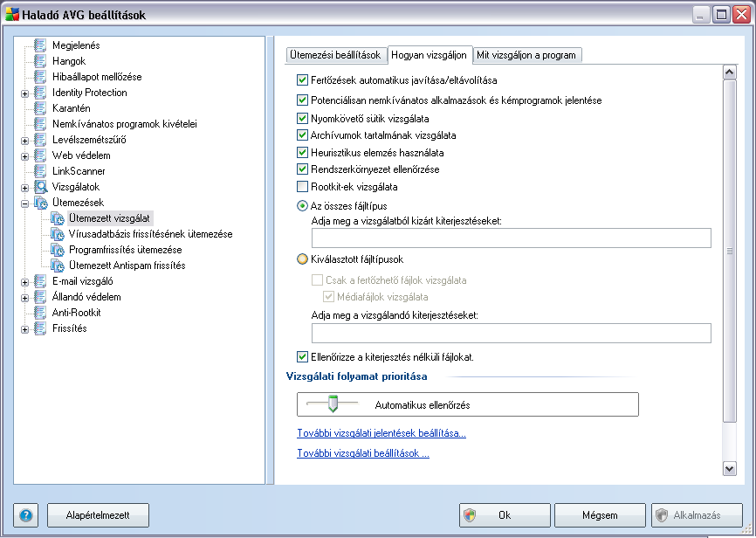Click the E-mail vizsgáló icon
The image size is (756, 538).
click(40, 281)
